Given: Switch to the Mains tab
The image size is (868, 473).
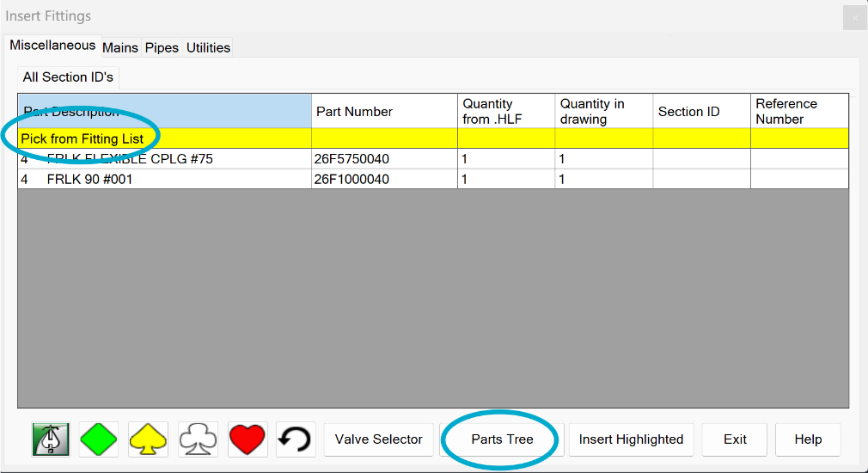Looking at the screenshot, I should [x=120, y=47].
